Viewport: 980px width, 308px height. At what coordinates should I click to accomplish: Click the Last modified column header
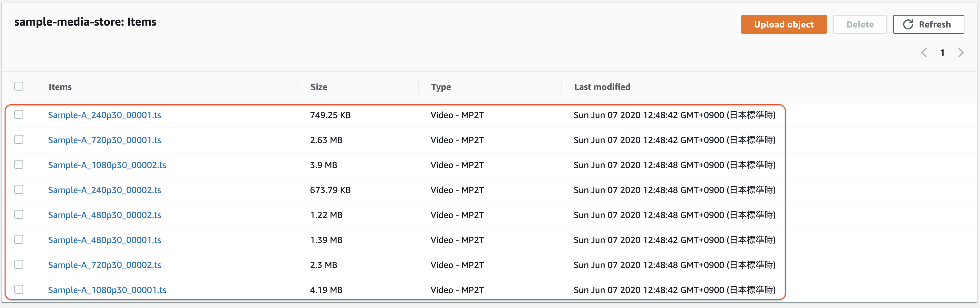(x=602, y=87)
